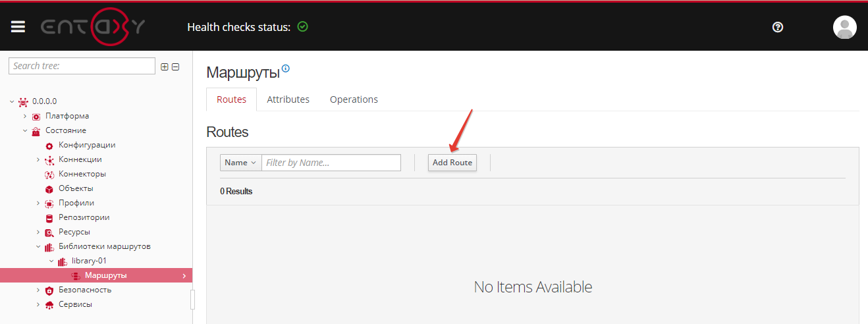Click the Объекты cube icon

(x=49, y=189)
